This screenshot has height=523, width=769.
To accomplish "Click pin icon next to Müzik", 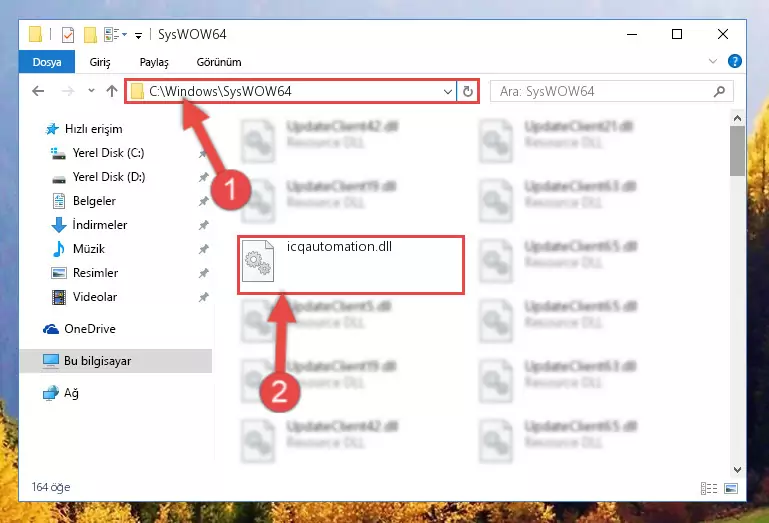I will click(x=204, y=250).
